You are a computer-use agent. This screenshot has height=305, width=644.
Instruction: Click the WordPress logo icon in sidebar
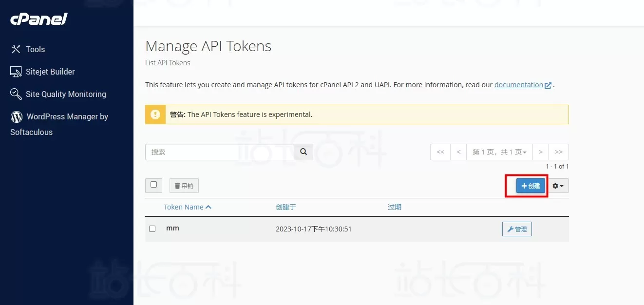coord(17,117)
